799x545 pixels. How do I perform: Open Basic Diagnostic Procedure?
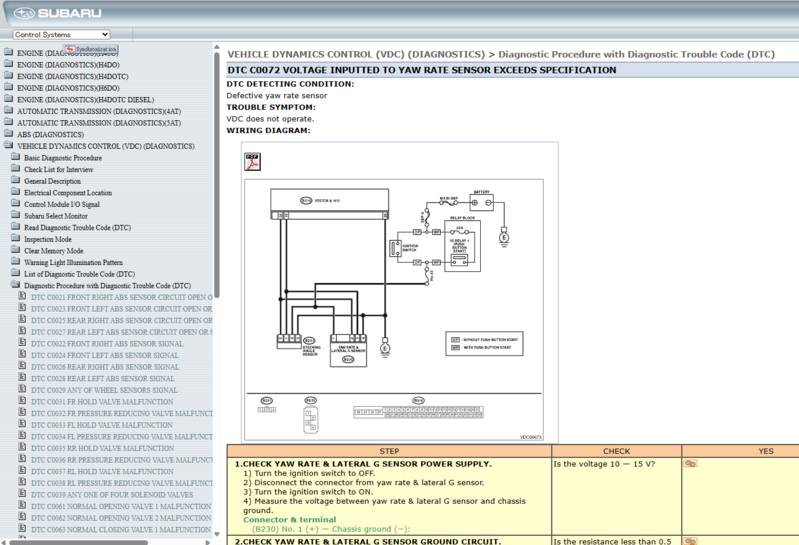pyautogui.click(x=63, y=158)
